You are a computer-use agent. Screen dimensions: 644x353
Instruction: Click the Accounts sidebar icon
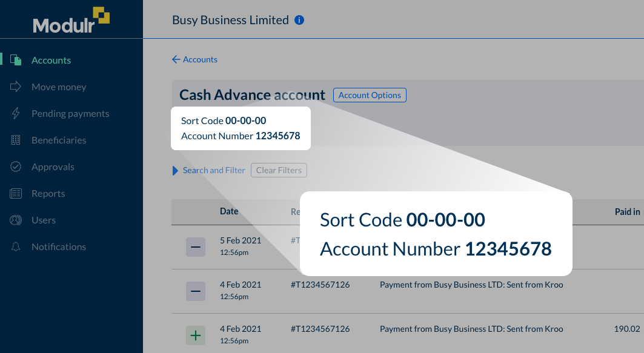click(16, 60)
